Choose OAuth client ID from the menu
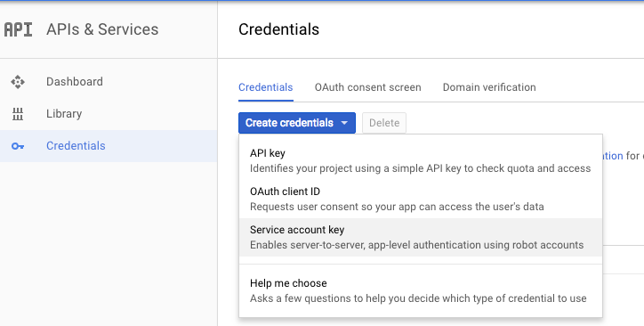 421,199
